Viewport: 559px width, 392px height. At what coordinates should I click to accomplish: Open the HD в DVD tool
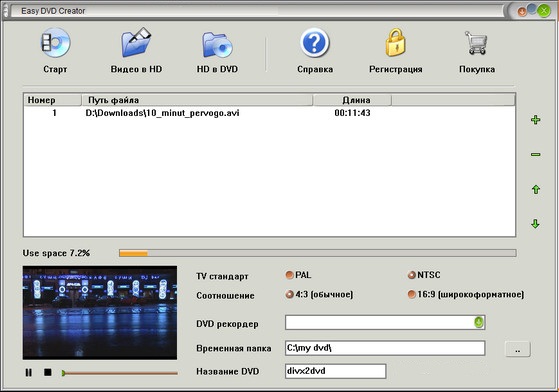217,45
